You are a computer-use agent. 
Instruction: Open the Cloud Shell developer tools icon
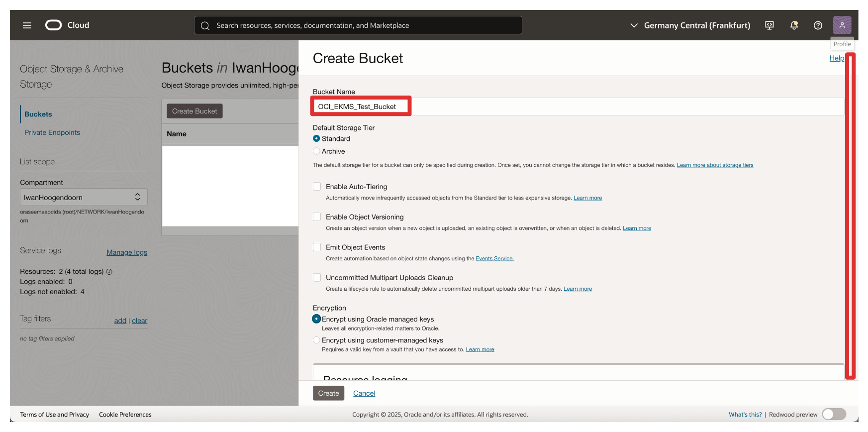coord(769,25)
